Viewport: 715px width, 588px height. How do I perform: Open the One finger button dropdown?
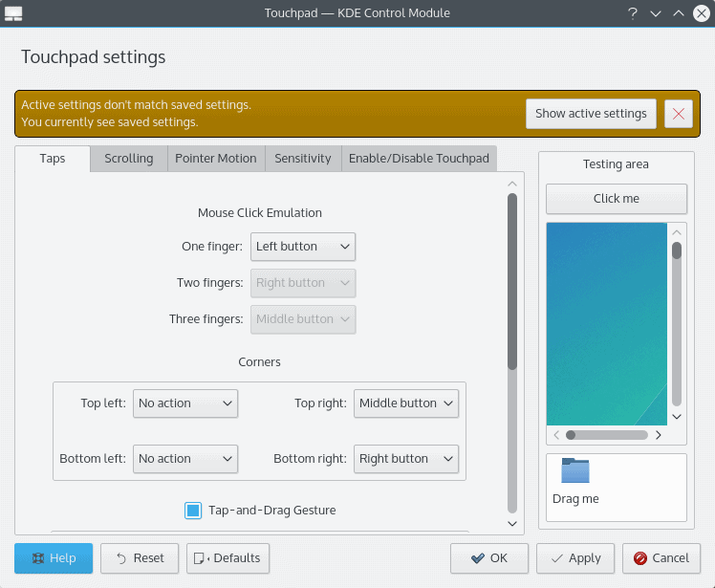point(303,247)
